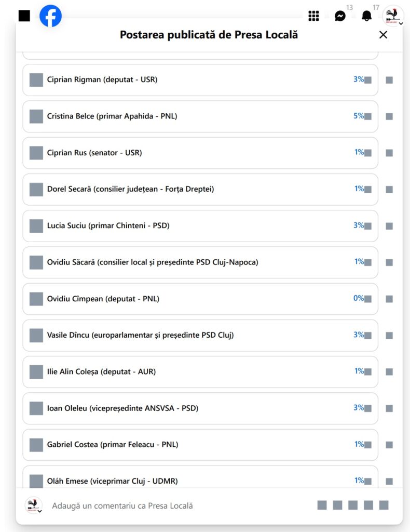This screenshot has width=410, height=532.
Task: Open Messenger chat icon
Action: [340, 16]
